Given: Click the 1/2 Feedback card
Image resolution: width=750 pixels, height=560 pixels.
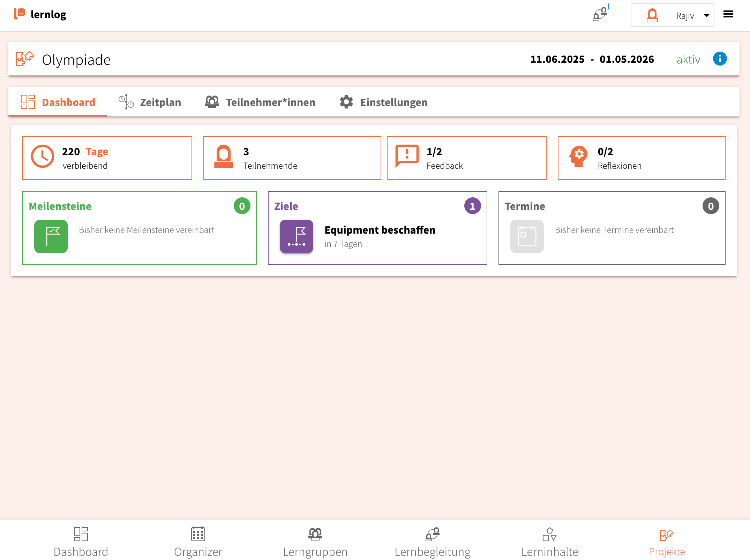Looking at the screenshot, I should 466,158.
